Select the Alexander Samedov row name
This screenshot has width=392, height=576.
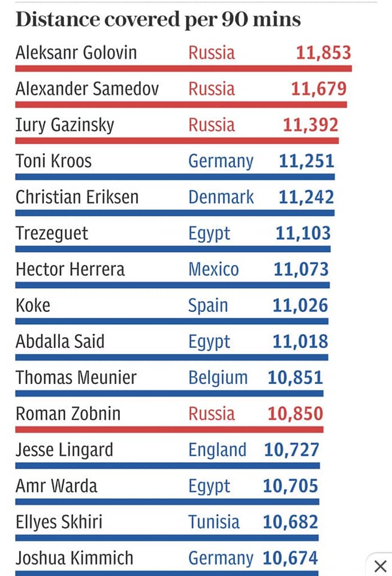coord(88,89)
